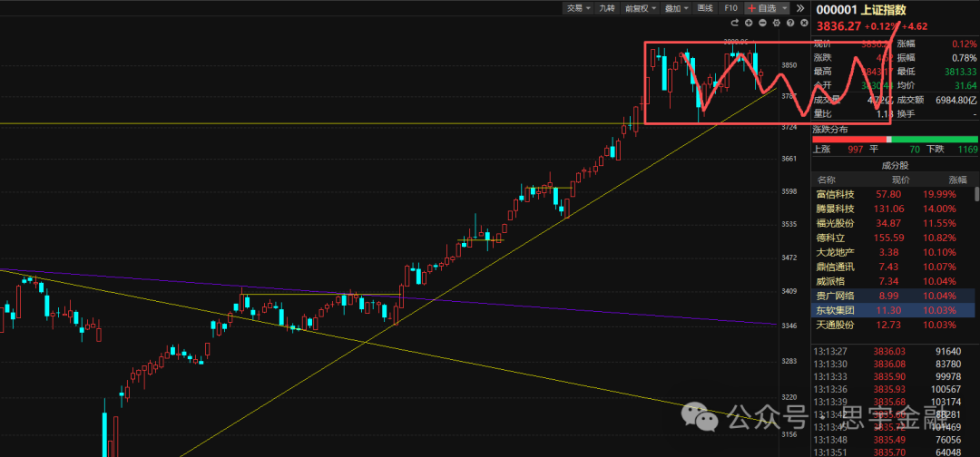The image size is (980, 457).
Task: Open chart help question icon
Action: point(790,23)
